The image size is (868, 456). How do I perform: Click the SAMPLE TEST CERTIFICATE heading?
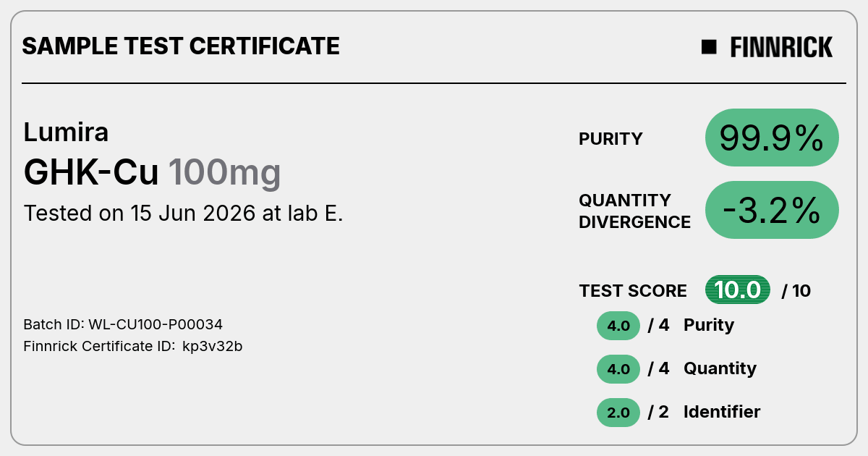click(x=181, y=46)
